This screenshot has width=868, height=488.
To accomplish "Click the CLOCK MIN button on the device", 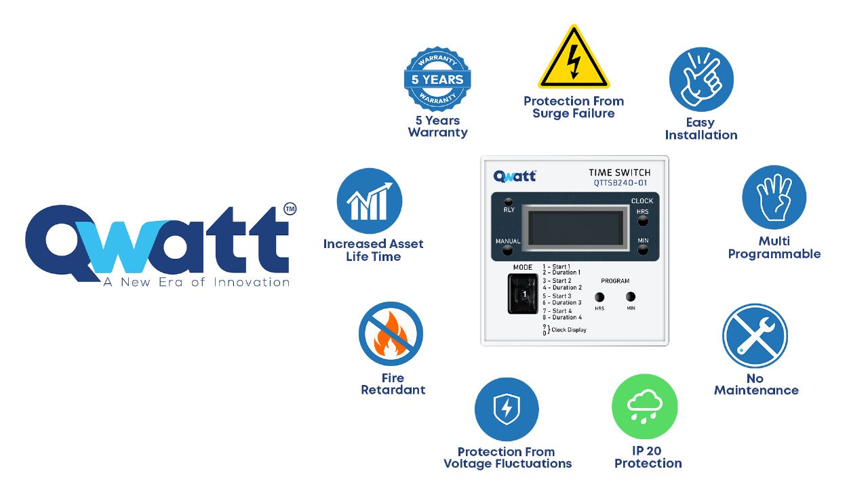I will (642, 250).
